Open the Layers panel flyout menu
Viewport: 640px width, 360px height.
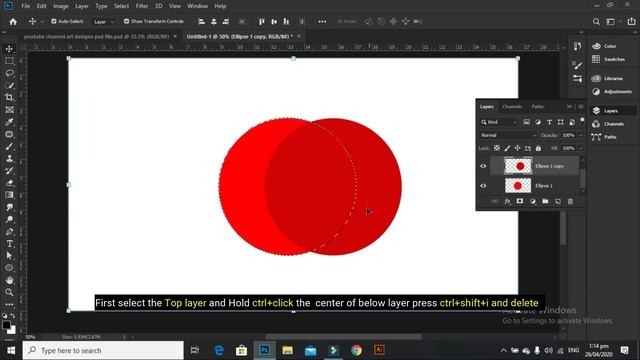point(581,107)
